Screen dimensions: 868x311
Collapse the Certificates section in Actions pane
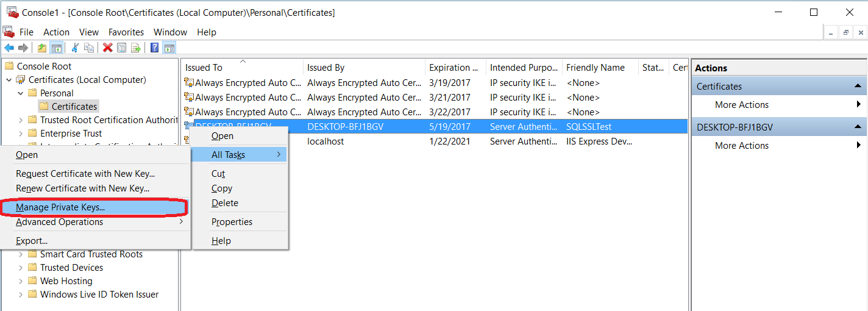point(858,87)
